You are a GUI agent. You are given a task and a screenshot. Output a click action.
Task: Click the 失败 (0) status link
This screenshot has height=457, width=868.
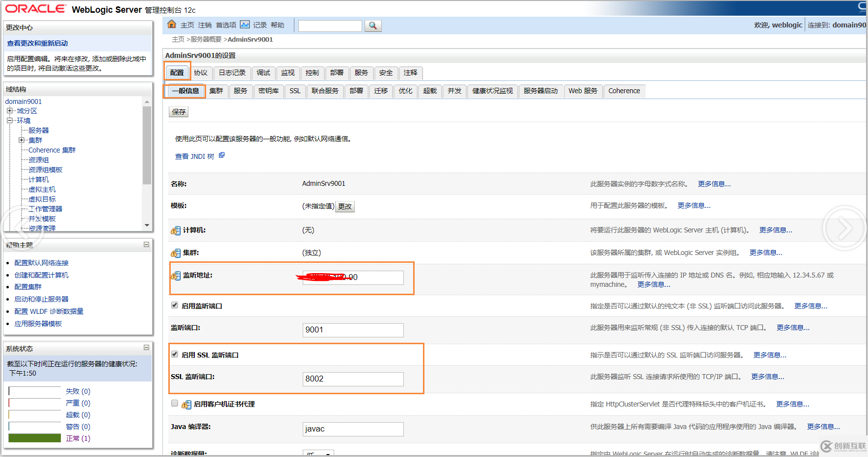pos(78,391)
